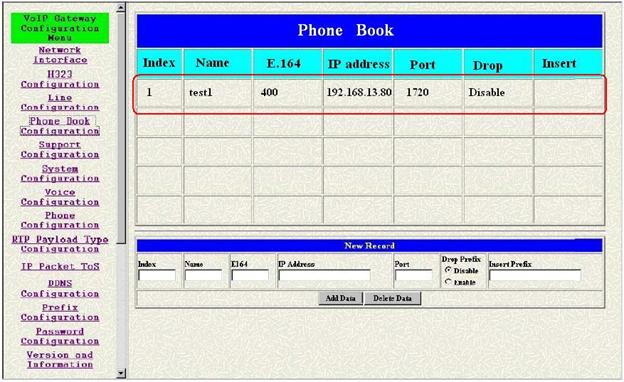Click the menu scrollbar up arrow
Image resolution: width=624 pixels, height=382 pixels.
(x=121, y=7)
